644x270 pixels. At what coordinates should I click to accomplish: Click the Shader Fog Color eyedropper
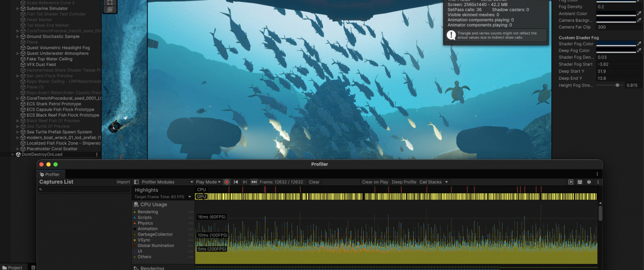click(639, 44)
